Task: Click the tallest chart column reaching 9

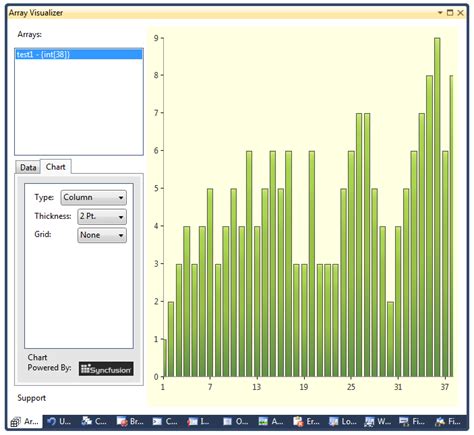Action: coord(437,207)
